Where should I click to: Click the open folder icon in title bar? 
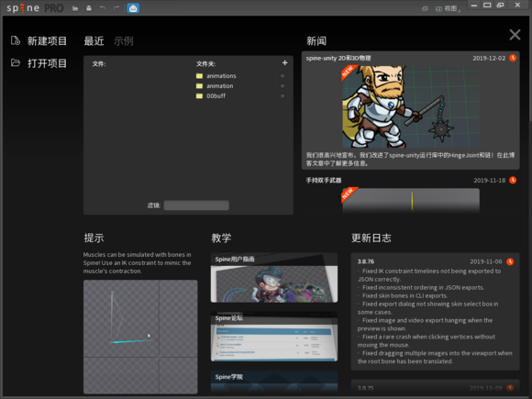(75, 8)
